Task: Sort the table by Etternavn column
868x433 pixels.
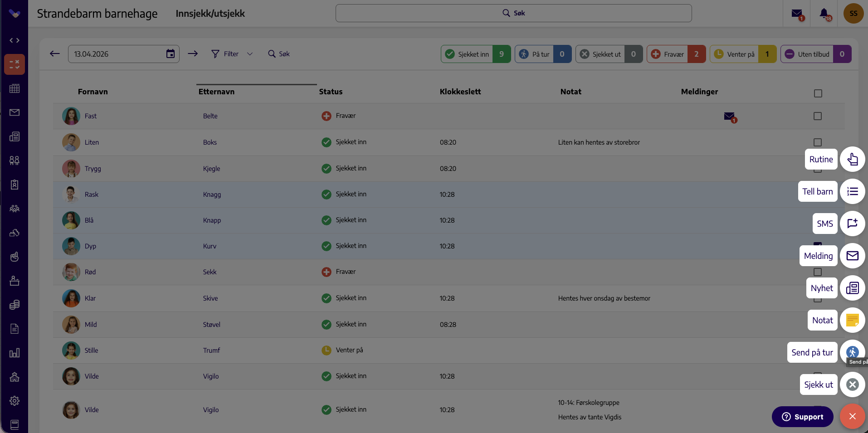Action: (216, 92)
